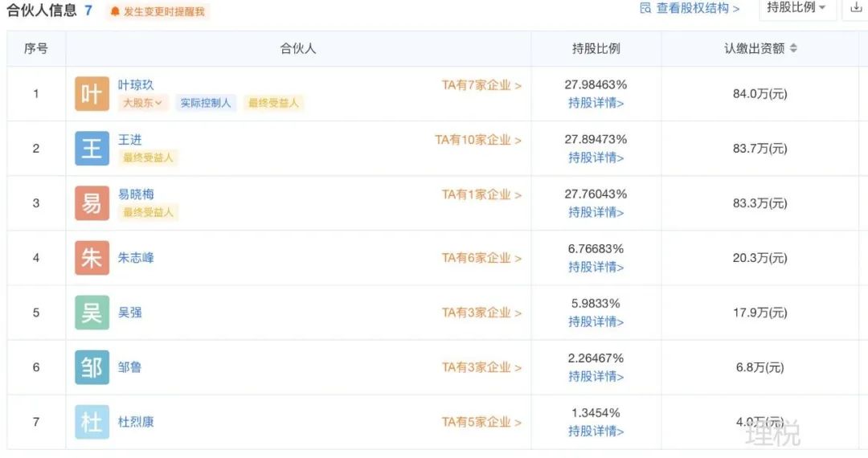Click the light blue 杜 avatar icon
Screen dimensions: 868x458
[92, 422]
